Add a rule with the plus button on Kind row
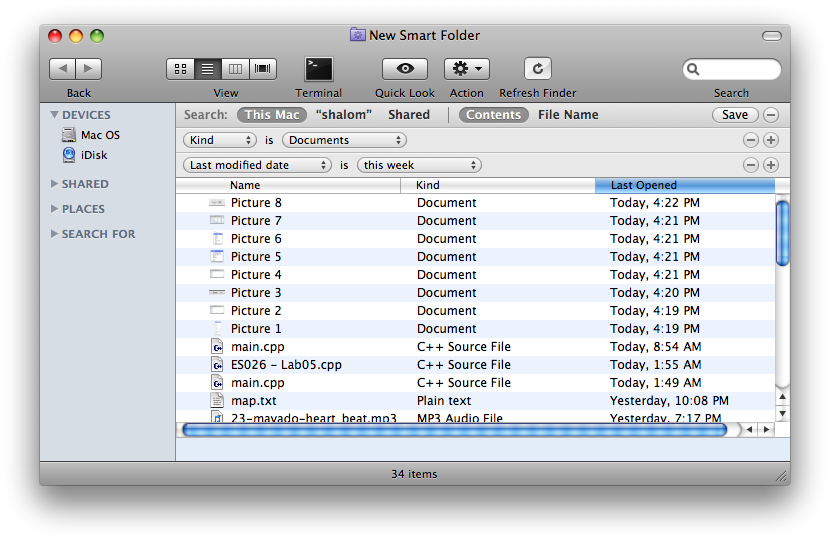 pyautogui.click(x=771, y=140)
